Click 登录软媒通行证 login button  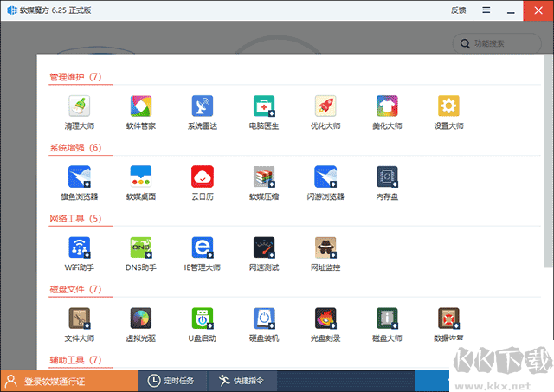(69, 381)
